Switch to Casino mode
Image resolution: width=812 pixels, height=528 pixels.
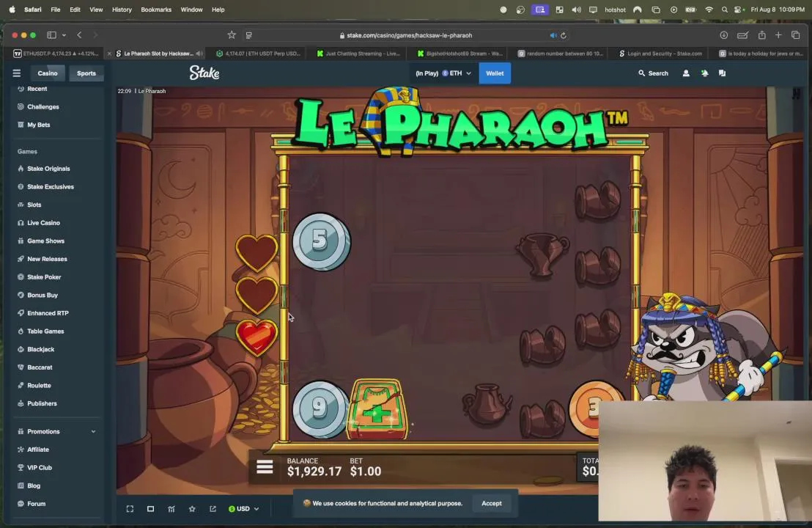48,73
